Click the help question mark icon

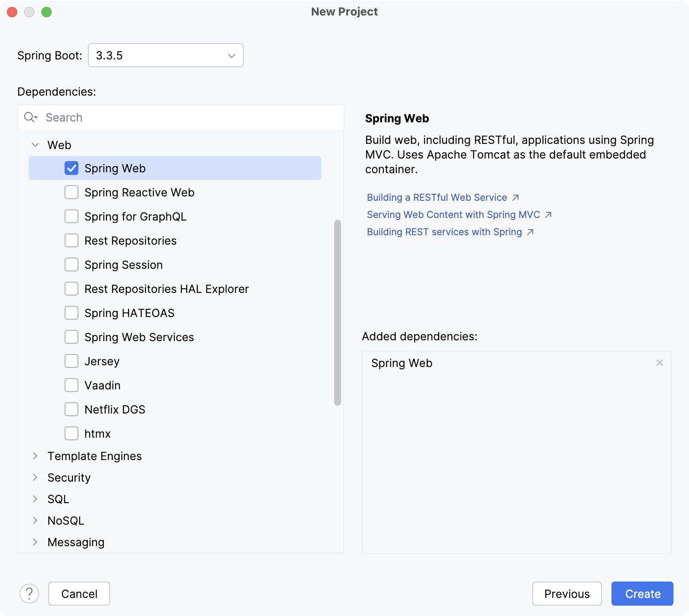pyautogui.click(x=29, y=594)
